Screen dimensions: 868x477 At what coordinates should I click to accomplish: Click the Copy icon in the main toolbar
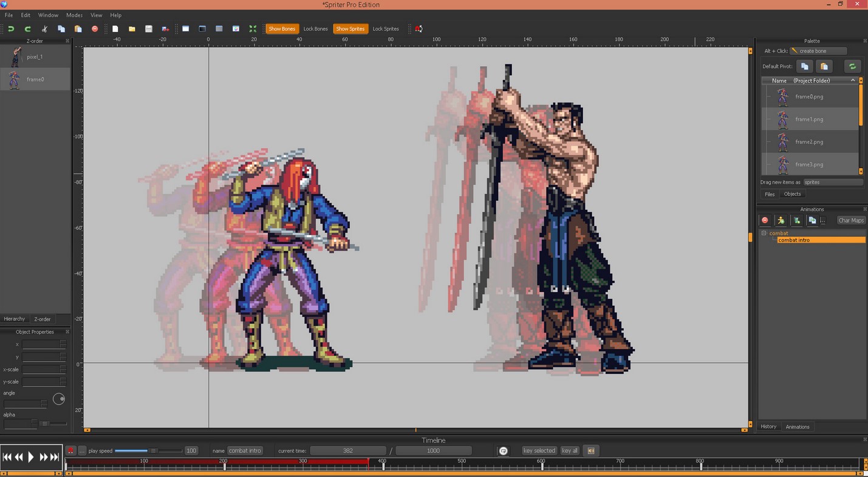click(61, 29)
